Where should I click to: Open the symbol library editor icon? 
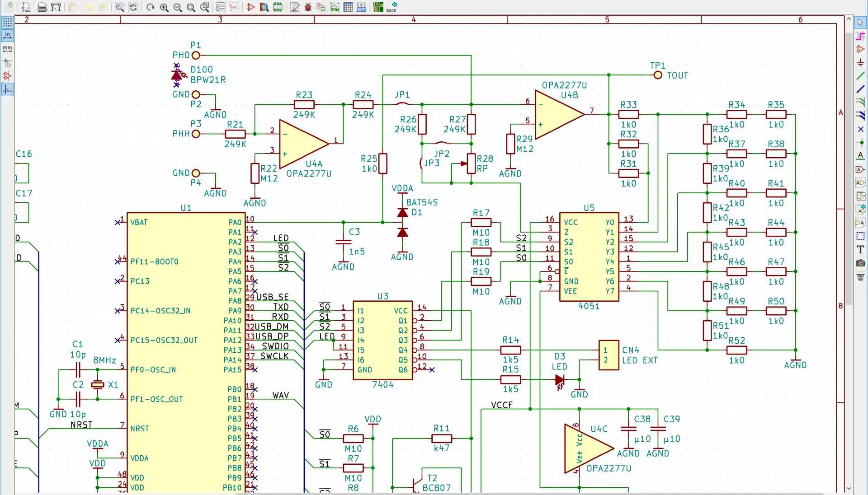(250, 7)
